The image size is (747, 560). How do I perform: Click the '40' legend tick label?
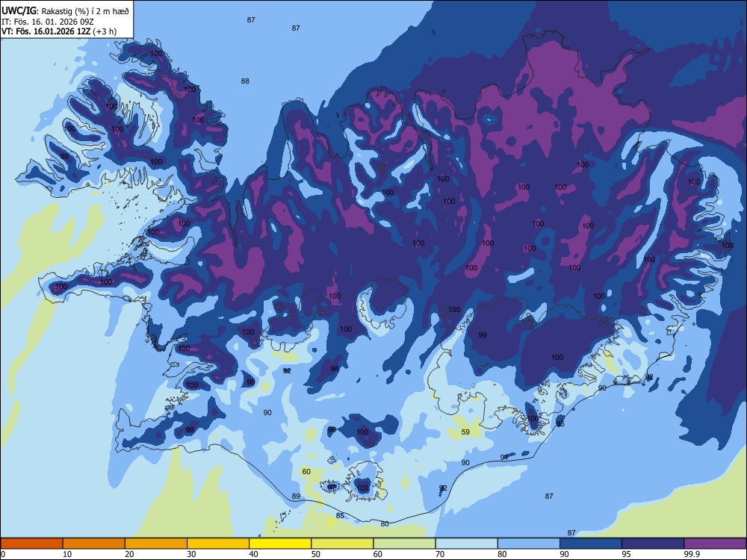click(x=253, y=554)
